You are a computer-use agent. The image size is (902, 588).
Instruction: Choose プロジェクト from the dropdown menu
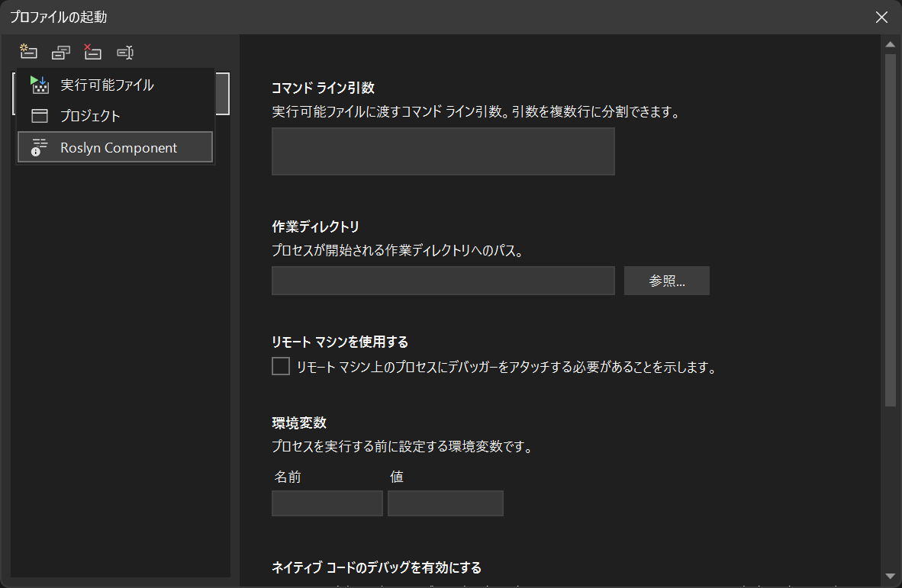click(116, 115)
